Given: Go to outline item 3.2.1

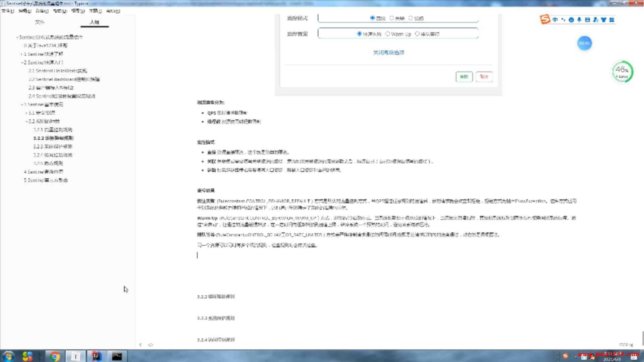Looking at the screenshot, I should click(53, 130).
